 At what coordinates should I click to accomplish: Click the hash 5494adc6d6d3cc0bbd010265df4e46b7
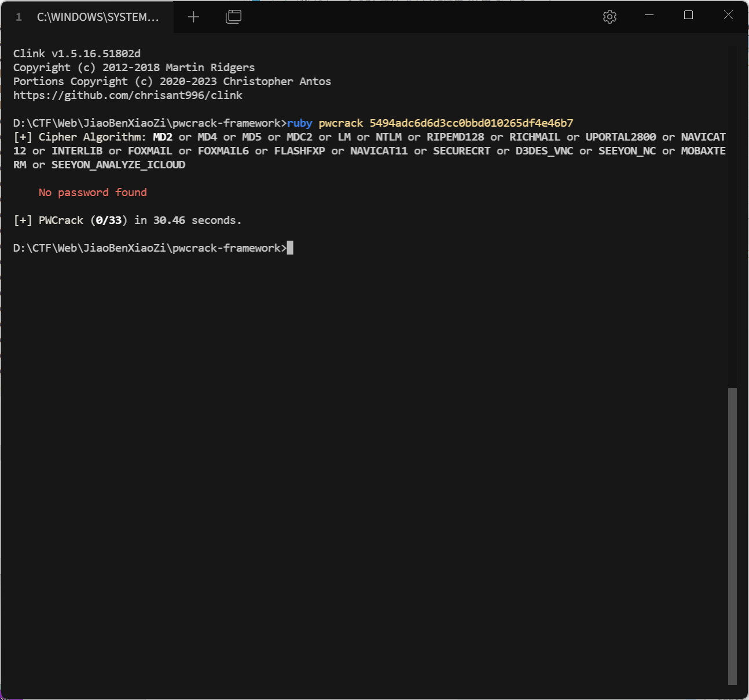coord(471,123)
